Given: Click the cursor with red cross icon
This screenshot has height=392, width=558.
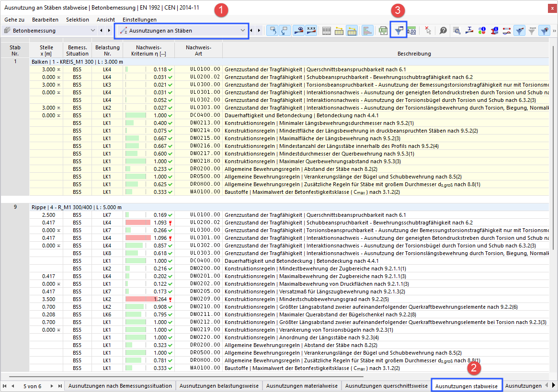Looking at the screenshot, I should click(x=428, y=31).
